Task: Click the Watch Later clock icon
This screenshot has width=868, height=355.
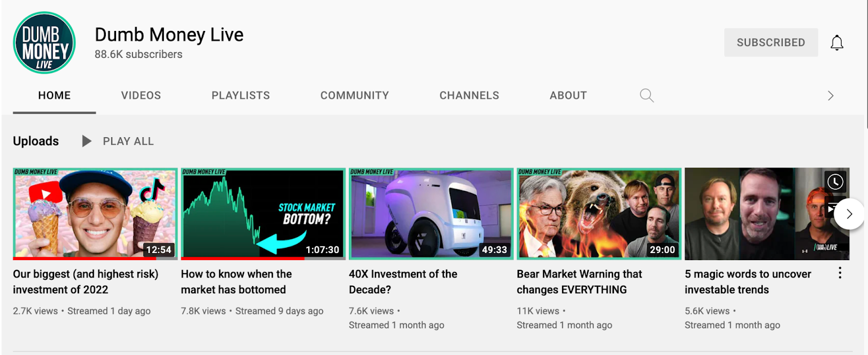Action: tap(835, 182)
